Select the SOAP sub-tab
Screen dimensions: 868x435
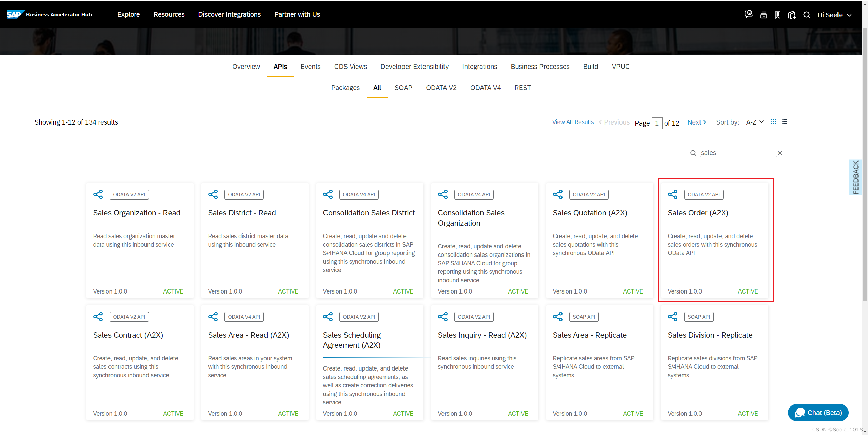click(x=403, y=88)
